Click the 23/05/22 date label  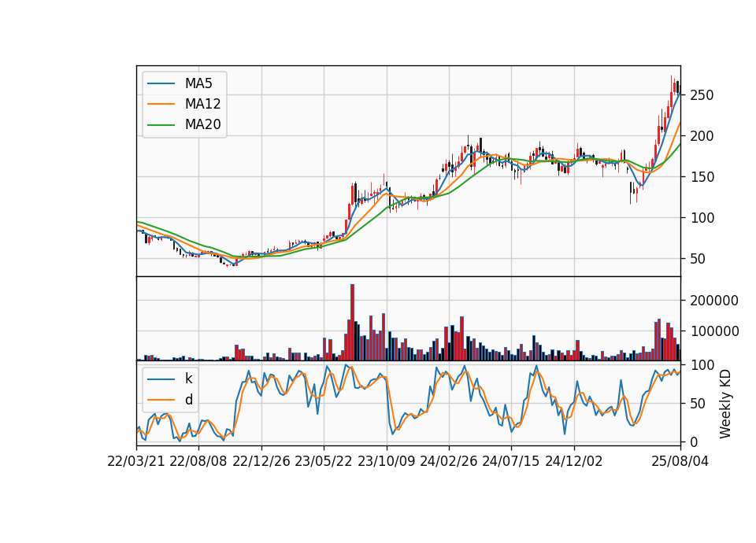(x=324, y=461)
